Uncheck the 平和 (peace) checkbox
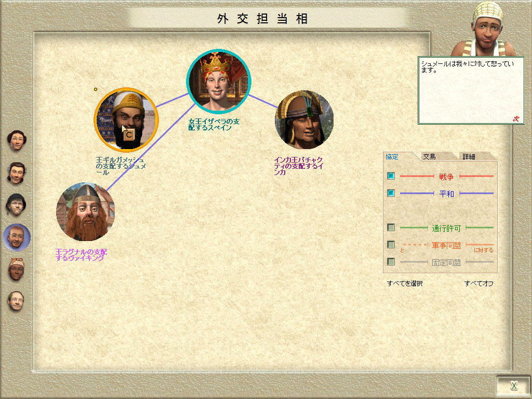 [x=391, y=193]
